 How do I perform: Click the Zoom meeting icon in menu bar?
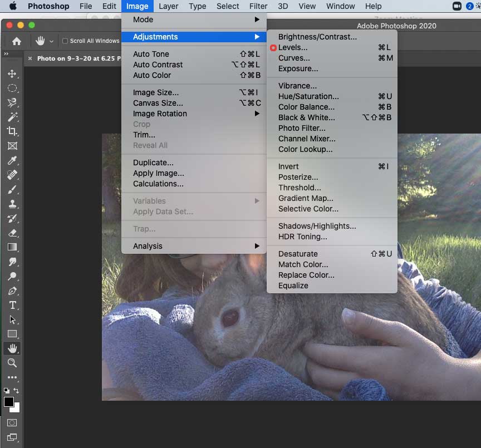tap(457, 6)
